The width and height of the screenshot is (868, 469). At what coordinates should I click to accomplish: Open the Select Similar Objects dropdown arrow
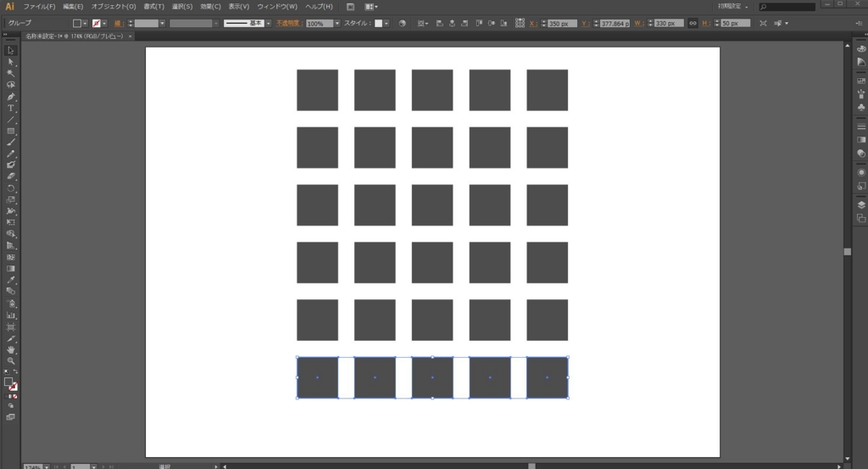(x=786, y=23)
